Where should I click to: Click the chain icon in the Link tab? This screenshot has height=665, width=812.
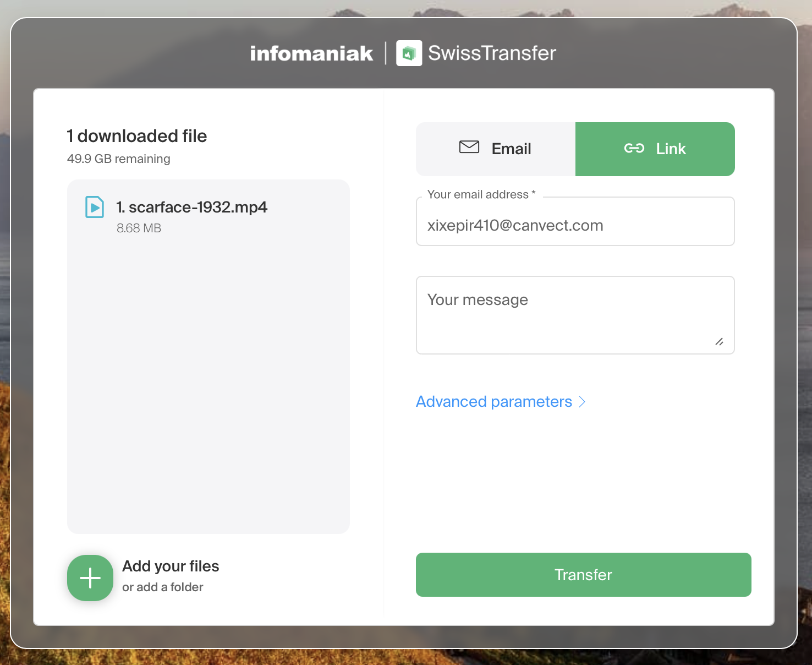click(x=634, y=149)
